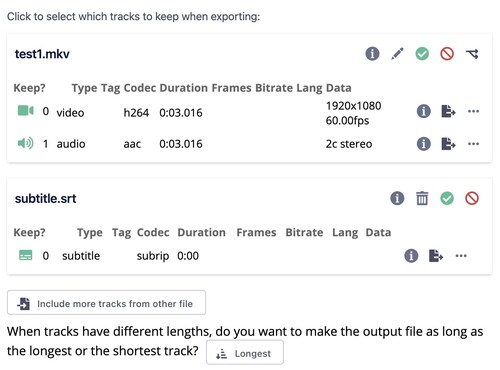The height and width of the screenshot is (370, 500).
Task: Toggle keeping the subrip subtitle track
Action: click(26, 255)
